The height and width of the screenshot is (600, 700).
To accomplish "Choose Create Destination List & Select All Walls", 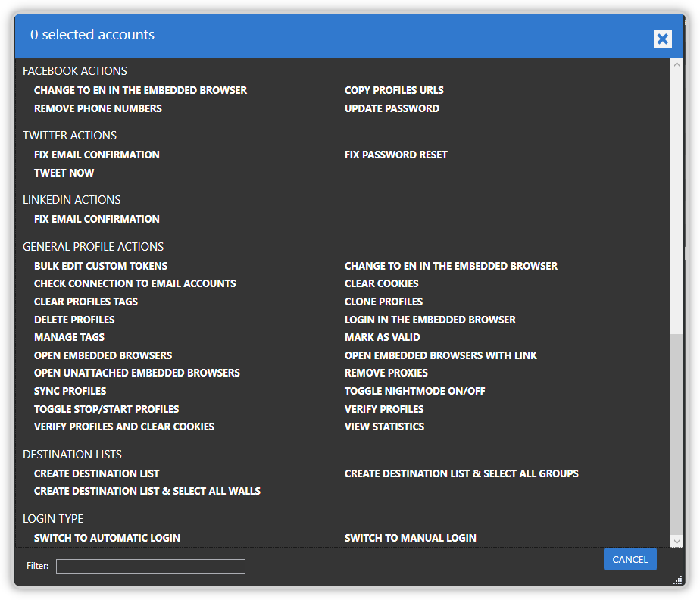I will click(147, 491).
